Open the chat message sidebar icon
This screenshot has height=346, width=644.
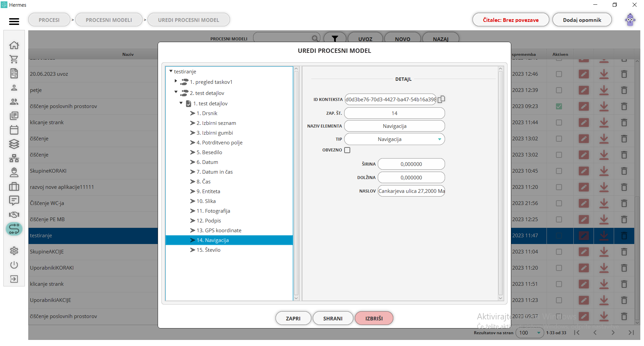coord(14,201)
